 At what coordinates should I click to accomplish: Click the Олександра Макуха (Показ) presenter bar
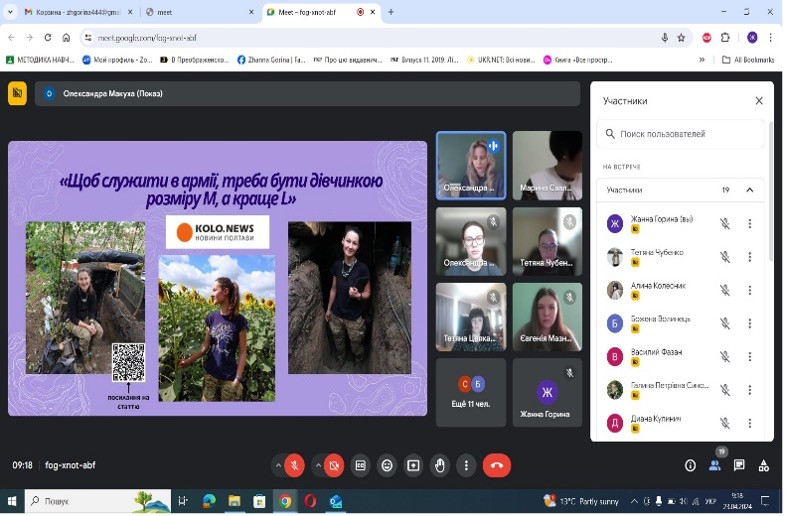click(x=307, y=94)
